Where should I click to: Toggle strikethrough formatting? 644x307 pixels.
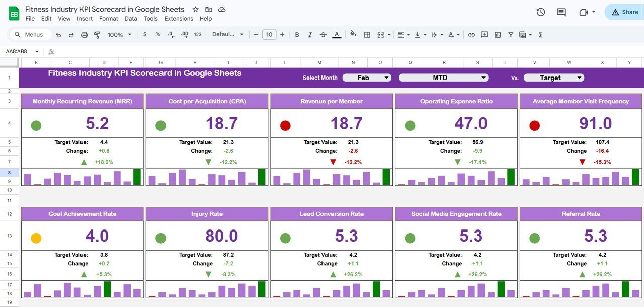point(323,34)
